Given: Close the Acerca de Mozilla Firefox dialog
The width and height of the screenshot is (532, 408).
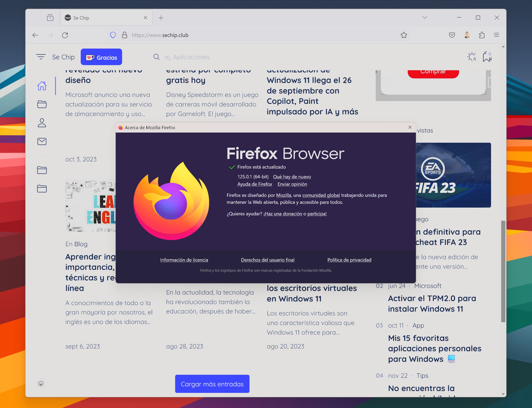Looking at the screenshot, I should pyautogui.click(x=410, y=127).
